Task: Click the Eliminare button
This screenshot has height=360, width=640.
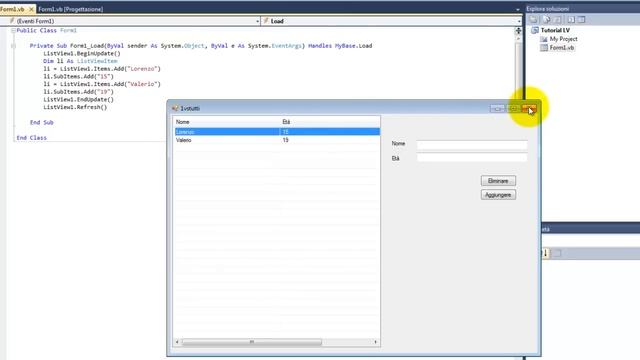Action: pos(498,181)
